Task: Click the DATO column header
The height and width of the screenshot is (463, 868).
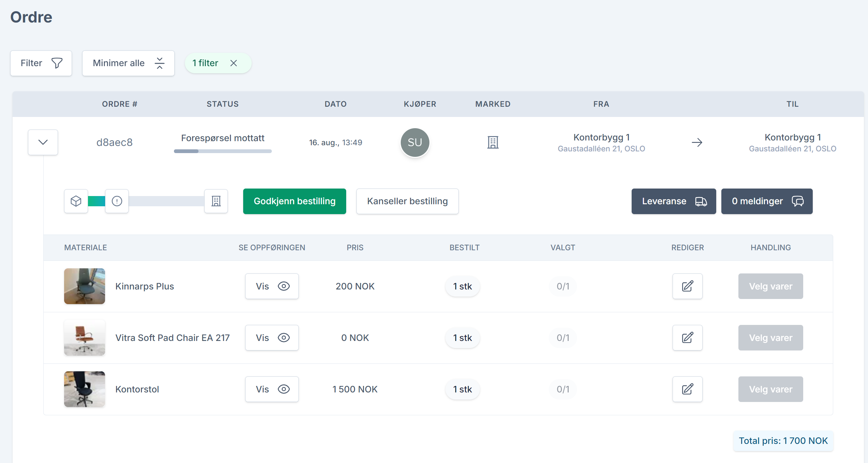Action: (336, 104)
